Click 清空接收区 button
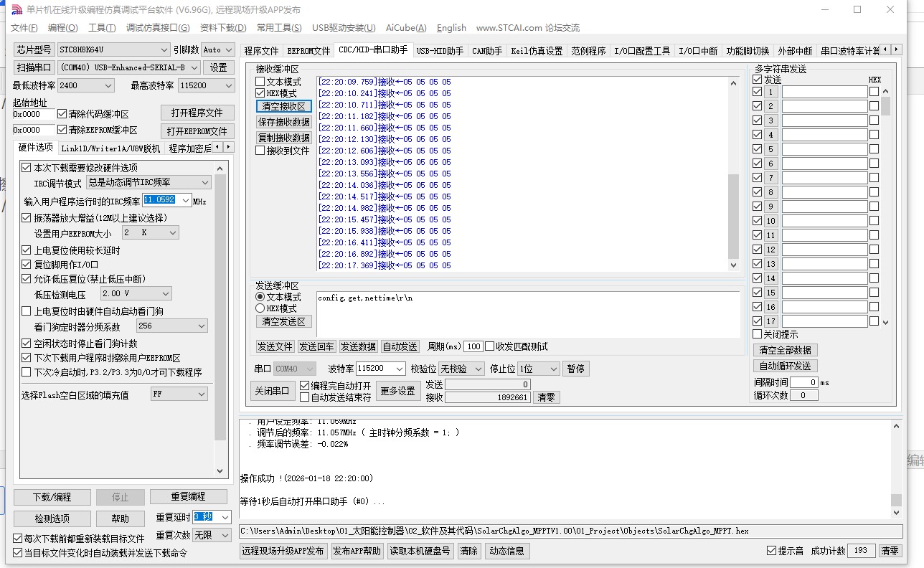 click(x=284, y=106)
